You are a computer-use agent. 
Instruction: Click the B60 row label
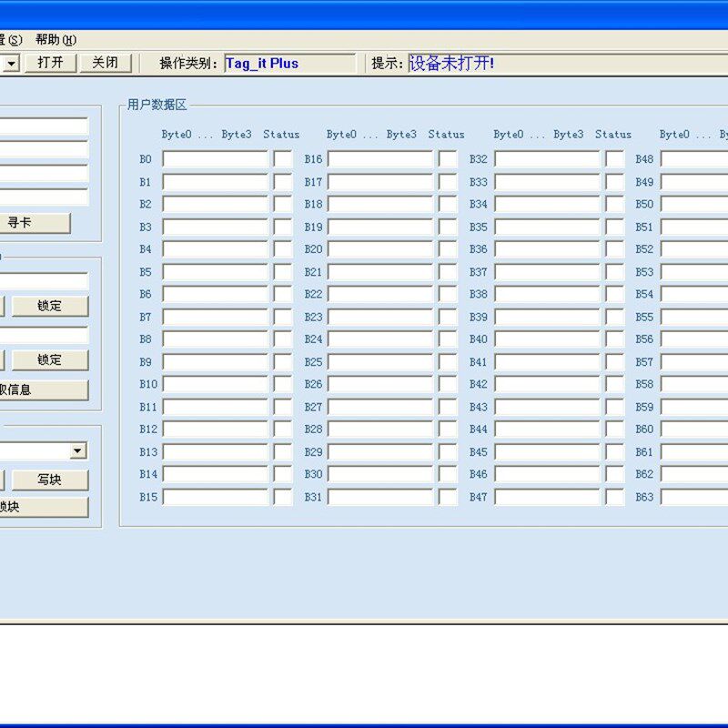click(644, 430)
